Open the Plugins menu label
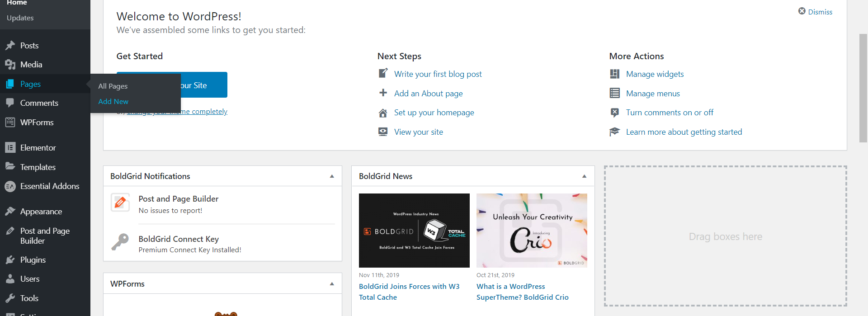The width and height of the screenshot is (868, 316). [33, 260]
